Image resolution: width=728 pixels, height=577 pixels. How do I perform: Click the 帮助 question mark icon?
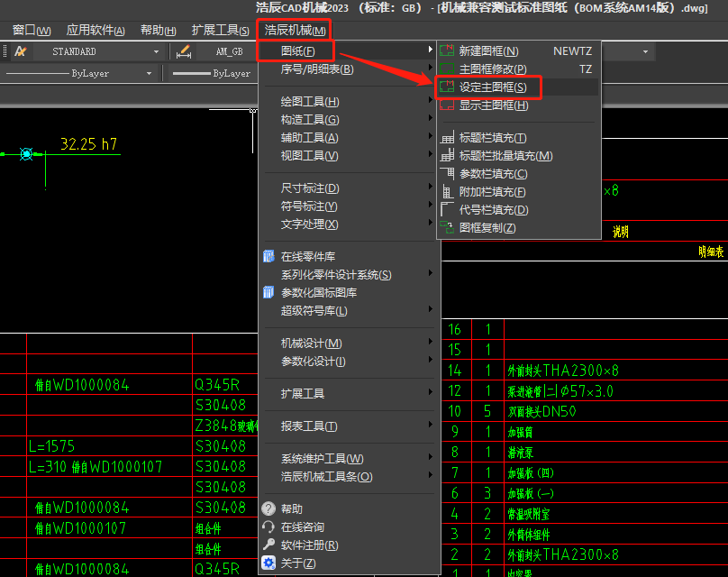click(x=268, y=508)
